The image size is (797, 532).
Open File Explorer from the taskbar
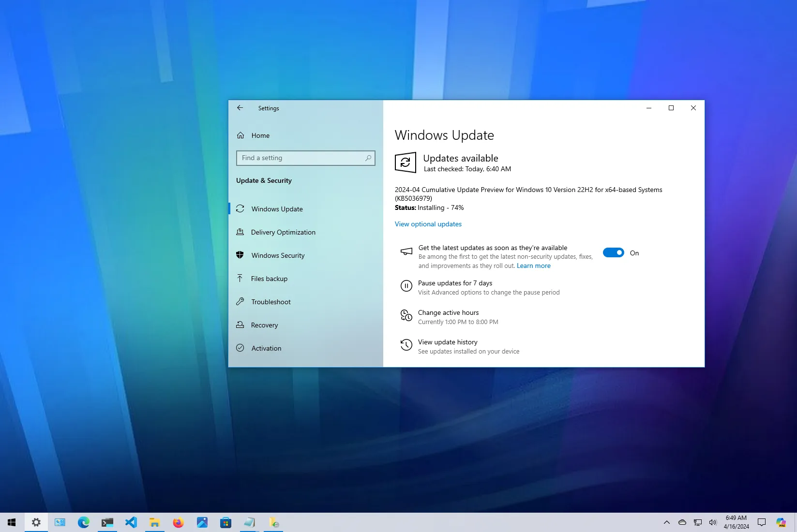coord(155,522)
